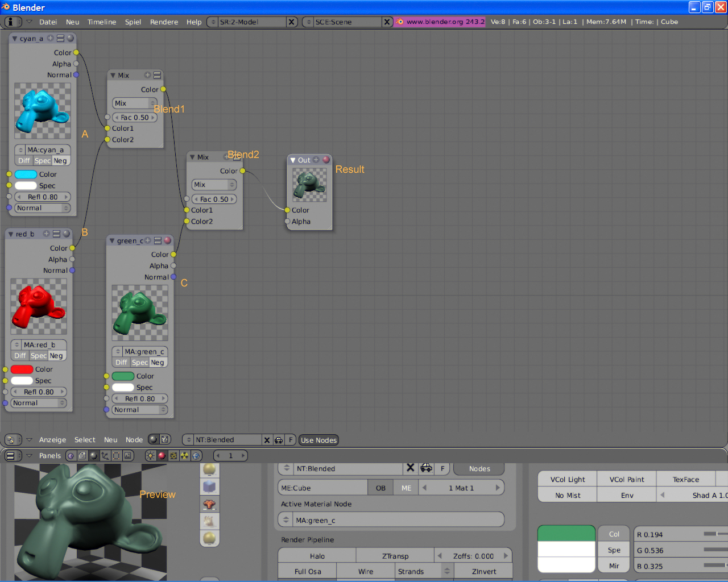Open the Material buttons red sphere icon
Viewport: 728px width, 582px height.
162,455
